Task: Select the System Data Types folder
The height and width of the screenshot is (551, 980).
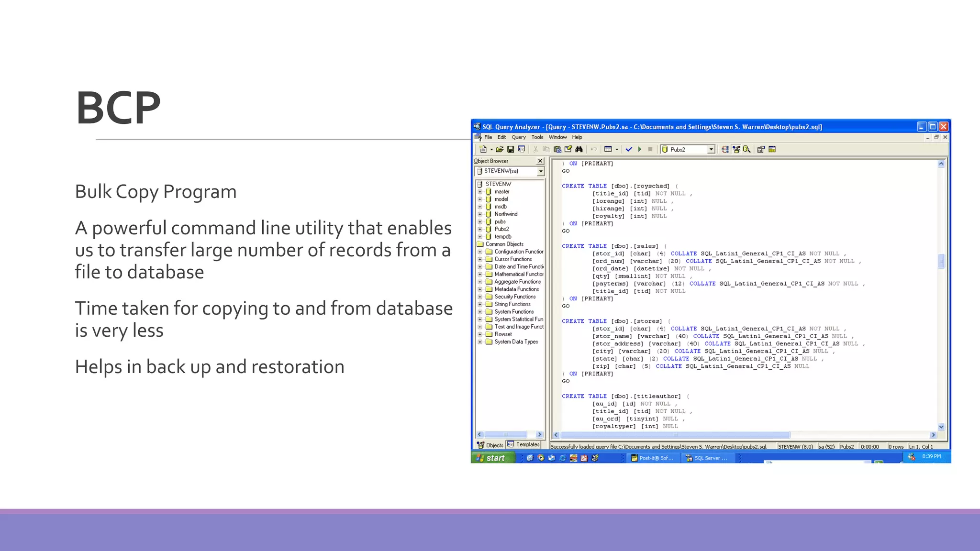Action: (x=516, y=342)
